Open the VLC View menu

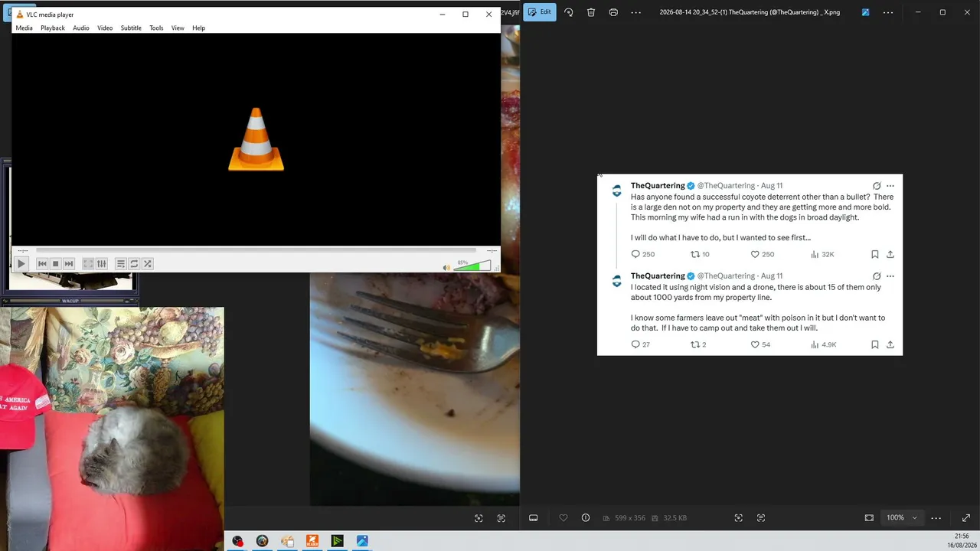click(x=178, y=28)
